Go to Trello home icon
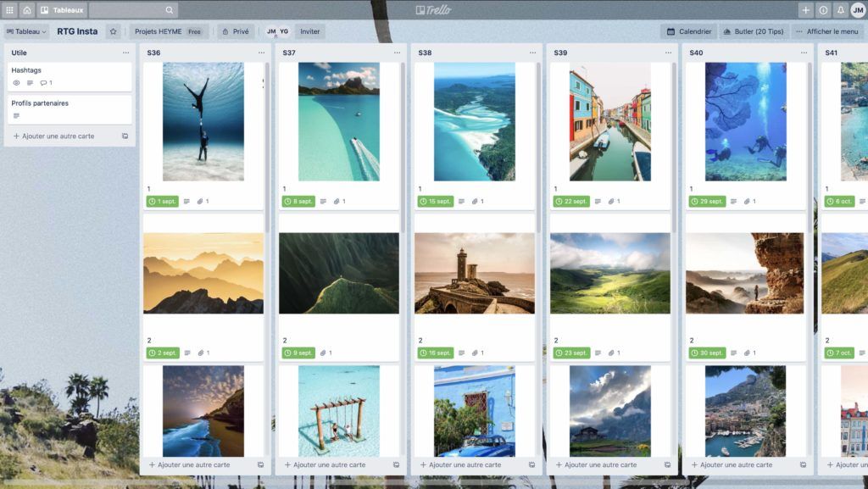This screenshot has height=489, width=868. coord(26,10)
